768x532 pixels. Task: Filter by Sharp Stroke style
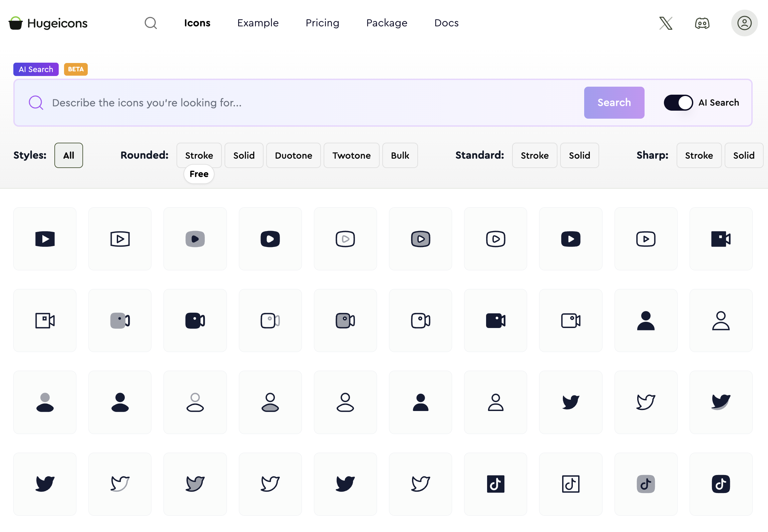(x=699, y=155)
